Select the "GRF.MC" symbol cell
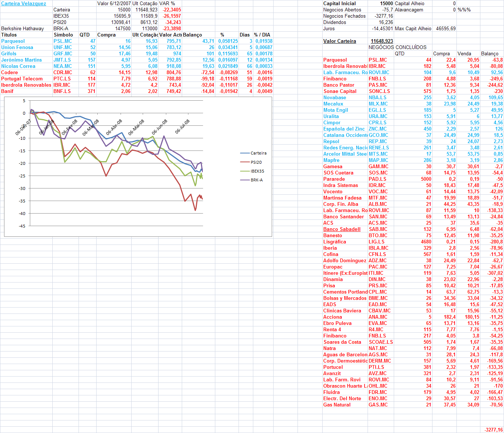The image size is (504, 433). pyautogui.click(x=63, y=54)
